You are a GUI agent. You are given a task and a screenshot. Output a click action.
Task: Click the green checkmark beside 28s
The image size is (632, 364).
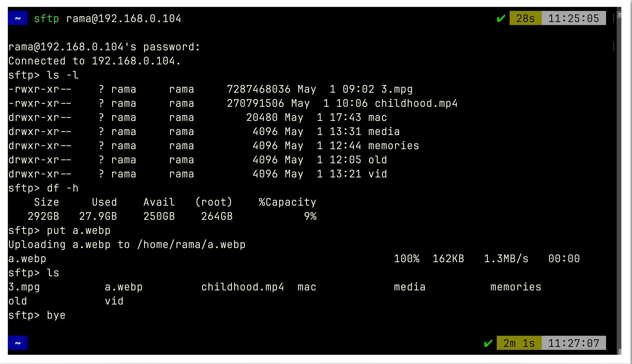(x=501, y=18)
